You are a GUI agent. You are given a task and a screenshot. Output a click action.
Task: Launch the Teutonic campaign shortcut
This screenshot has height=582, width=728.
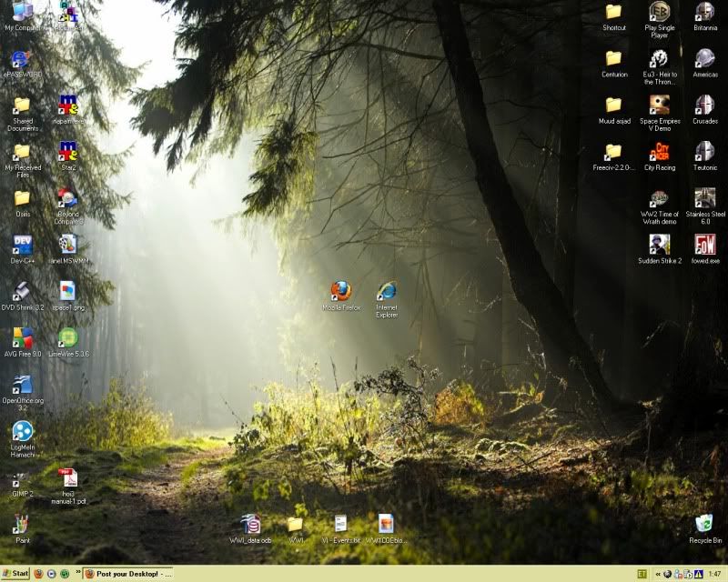coord(704,156)
